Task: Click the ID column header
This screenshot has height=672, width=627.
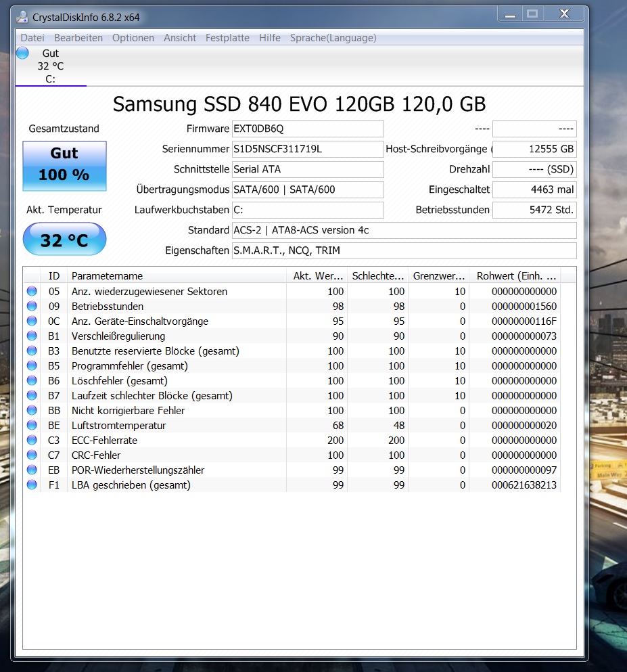Action: pyautogui.click(x=53, y=276)
